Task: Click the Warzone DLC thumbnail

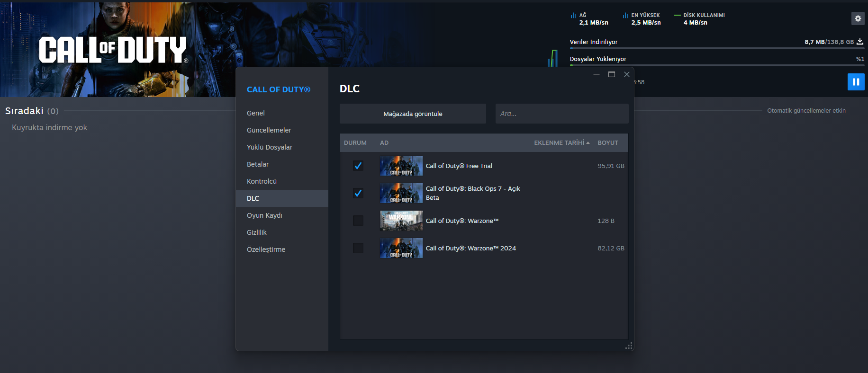Action: tap(401, 221)
